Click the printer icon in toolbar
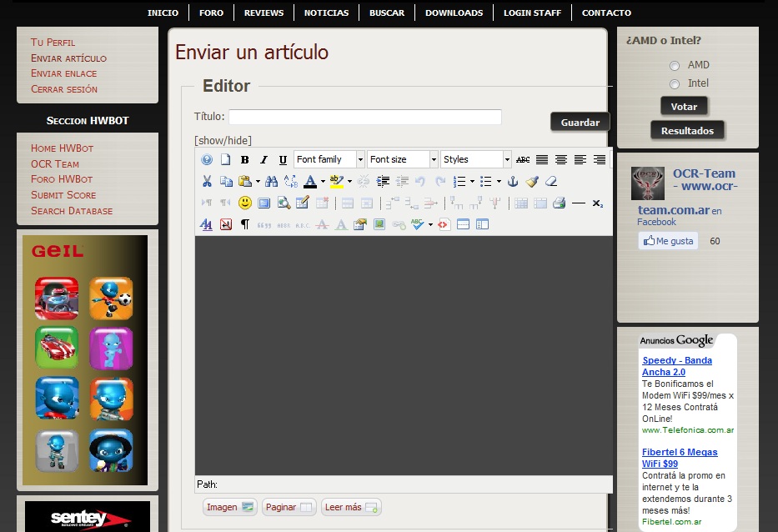778x532 pixels. click(x=559, y=203)
